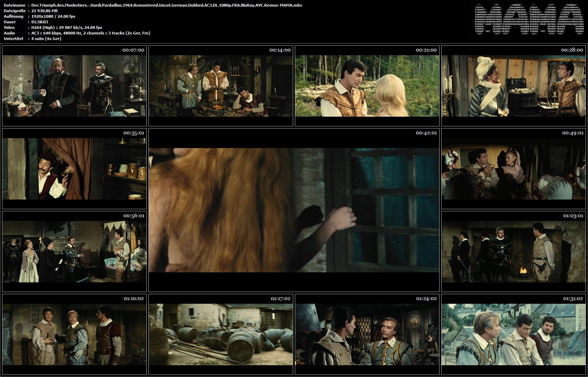Open the thumbnail at 00:14:00

pos(221,86)
